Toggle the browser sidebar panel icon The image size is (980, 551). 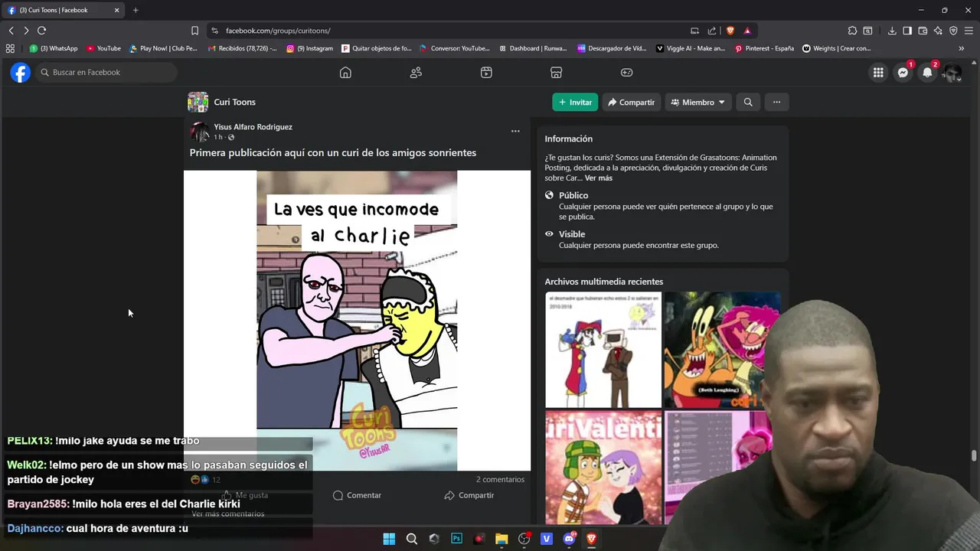point(907,31)
